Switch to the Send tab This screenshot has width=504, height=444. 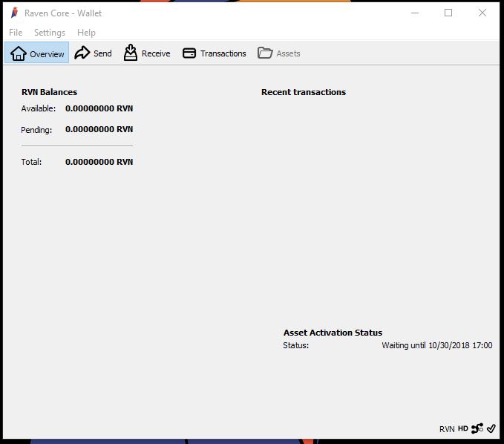point(93,53)
